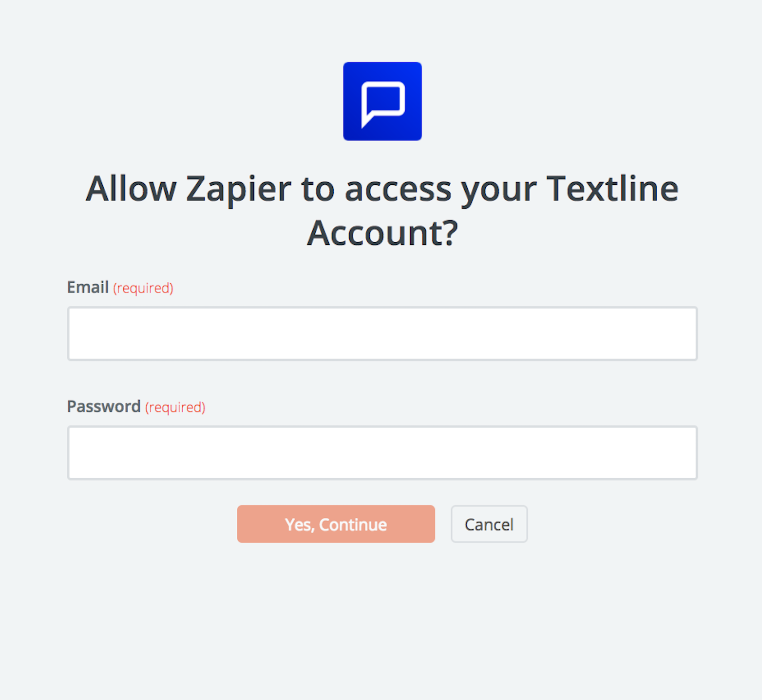Click the word Allow in heading
The width and height of the screenshot is (762, 700).
click(131, 189)
